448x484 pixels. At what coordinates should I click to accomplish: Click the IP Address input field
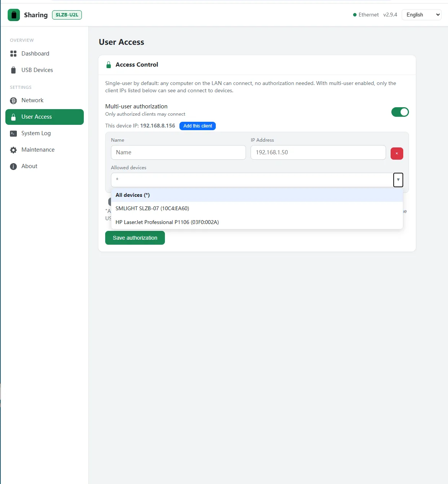pyautogui.click(x=318, y=152)
